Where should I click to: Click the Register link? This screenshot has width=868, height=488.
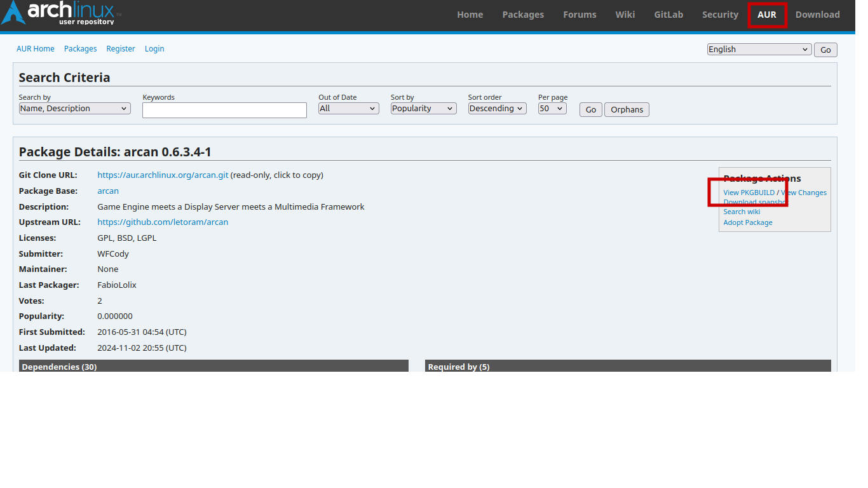(121, 49)
